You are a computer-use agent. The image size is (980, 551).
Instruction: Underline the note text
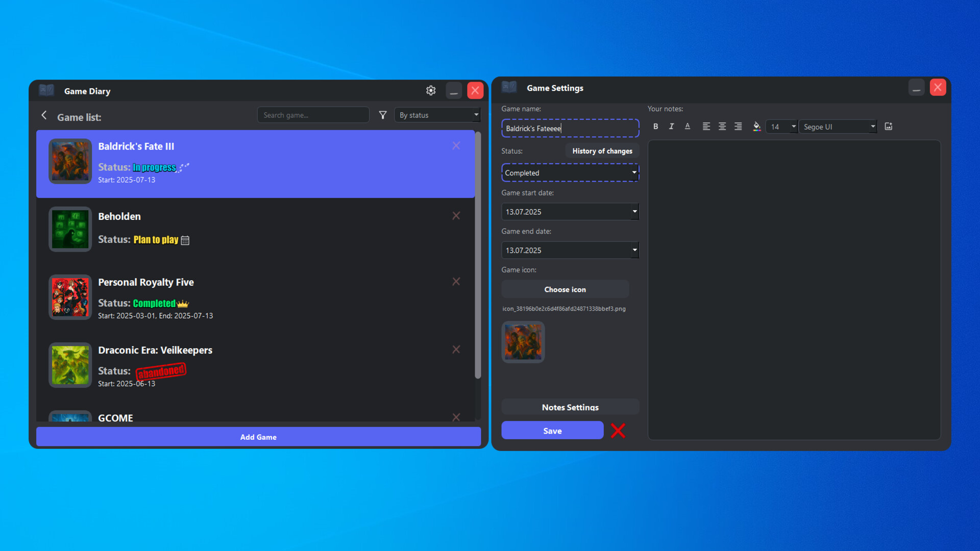pyautogui.click(x=687, y=126)
